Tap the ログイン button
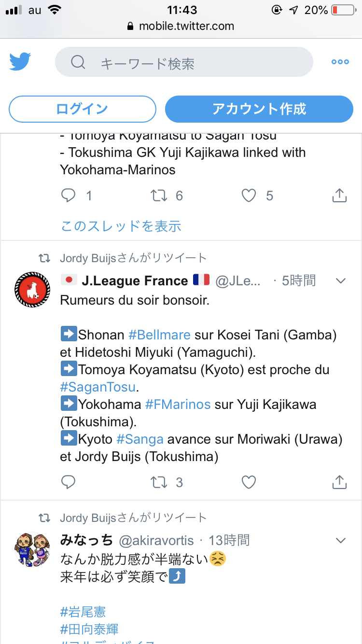Viewport: 362px width, 644px height. [x=83, y=109]
